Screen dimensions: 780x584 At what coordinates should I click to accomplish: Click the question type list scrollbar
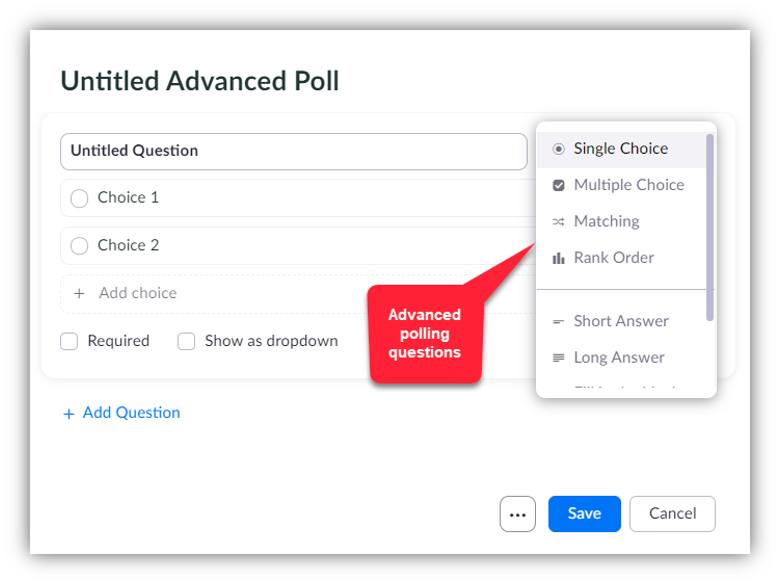(710, 227)
